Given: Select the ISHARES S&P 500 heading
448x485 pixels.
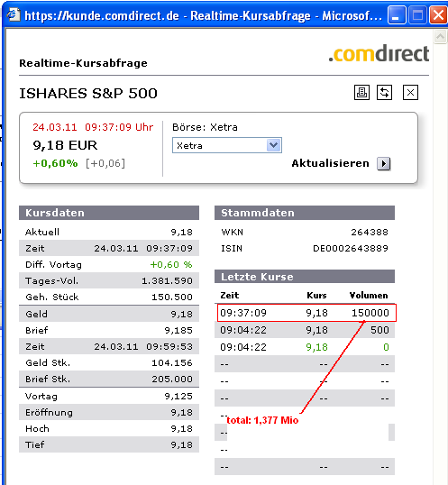Looking at the screenshot, I should [88, 94].
